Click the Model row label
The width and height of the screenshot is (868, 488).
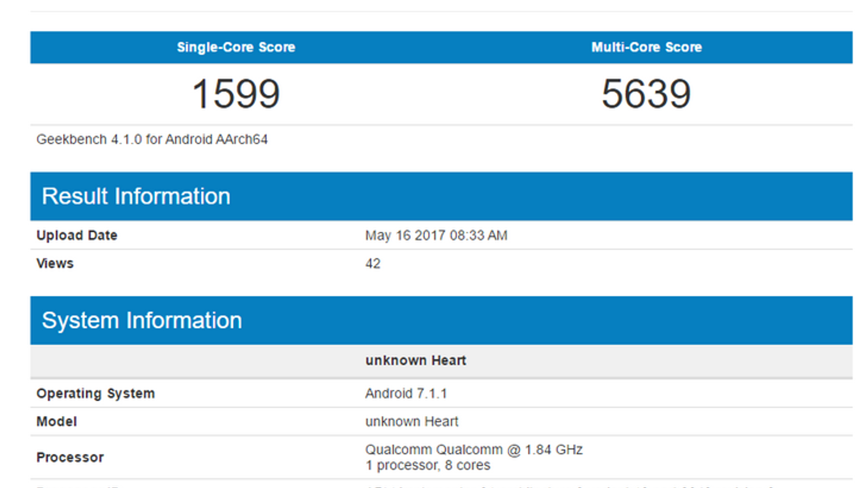[56, 422]
